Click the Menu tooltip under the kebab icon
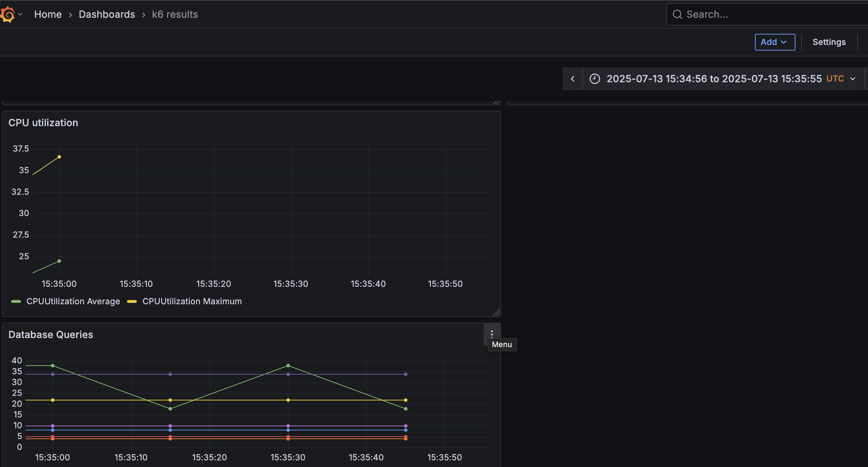This screenshot has height=467, width=868. click(502, 344)
